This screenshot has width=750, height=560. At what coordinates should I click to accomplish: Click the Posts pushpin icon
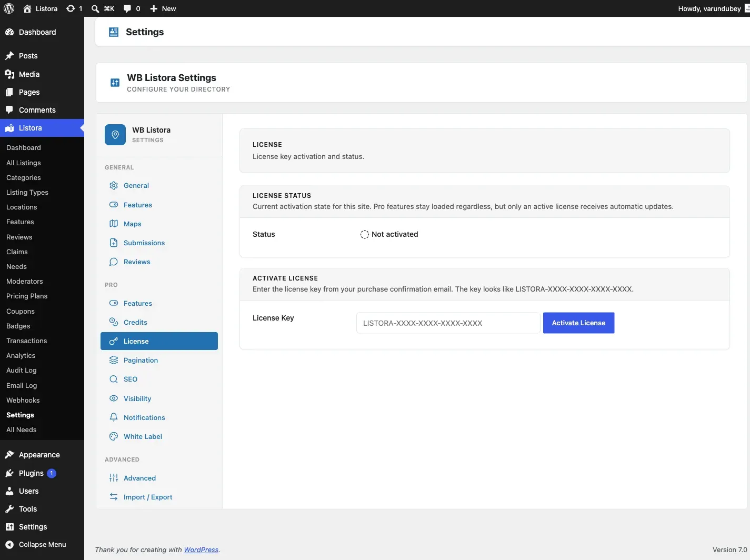tap(9, 56)
